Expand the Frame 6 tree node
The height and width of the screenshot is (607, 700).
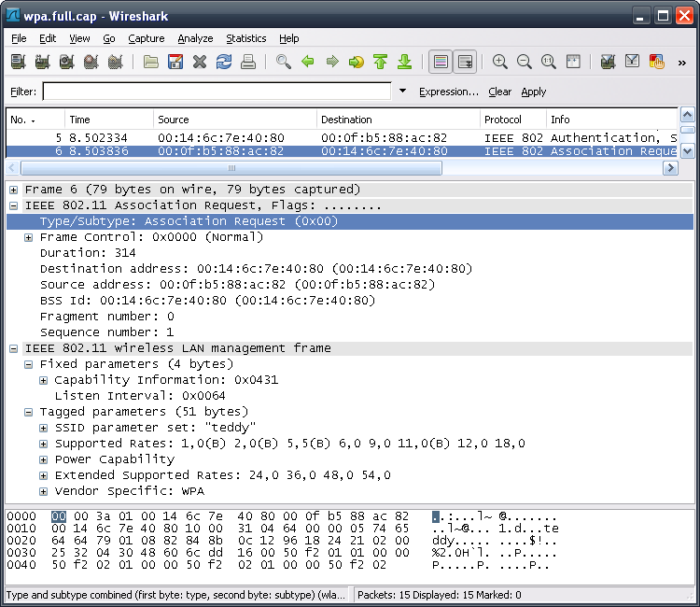[14, 191]
